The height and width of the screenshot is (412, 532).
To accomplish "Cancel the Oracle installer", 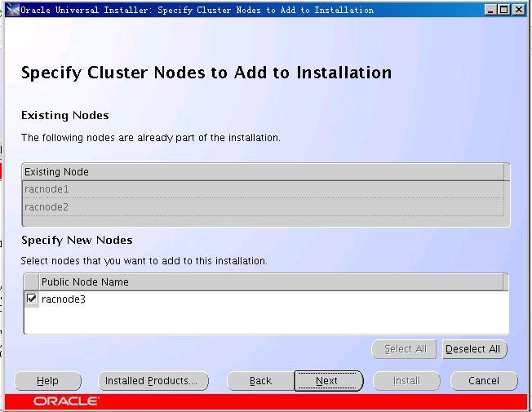I will (484, 381).
